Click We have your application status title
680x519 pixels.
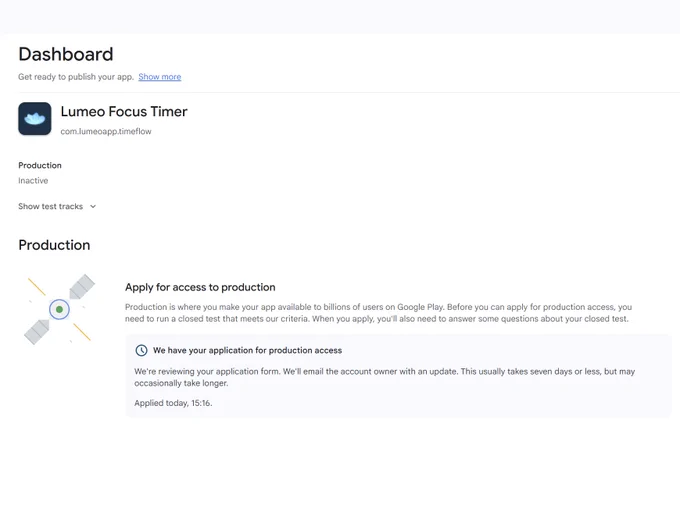pos(247,350)
